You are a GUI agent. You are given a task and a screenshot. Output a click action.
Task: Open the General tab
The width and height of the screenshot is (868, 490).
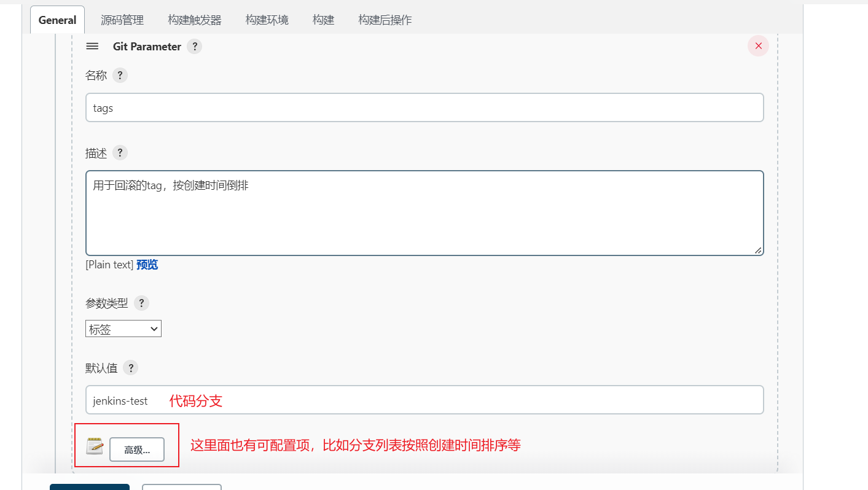tap(57, 20)
